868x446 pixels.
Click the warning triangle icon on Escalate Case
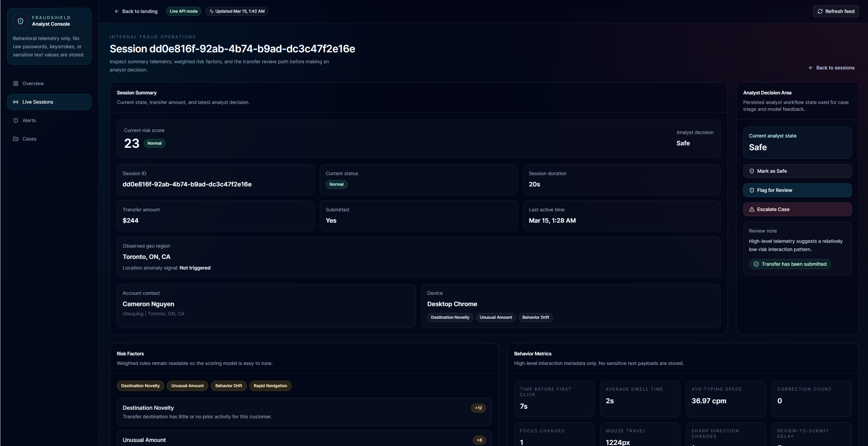point(752,209)
